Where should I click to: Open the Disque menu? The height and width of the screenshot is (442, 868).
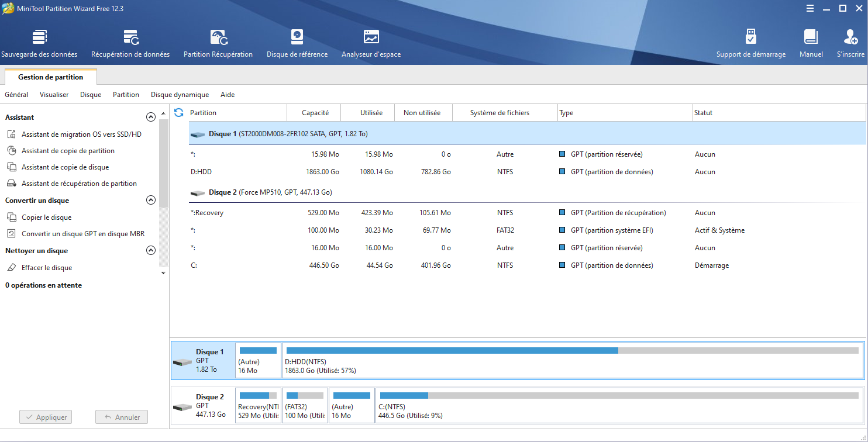(91, 95)
